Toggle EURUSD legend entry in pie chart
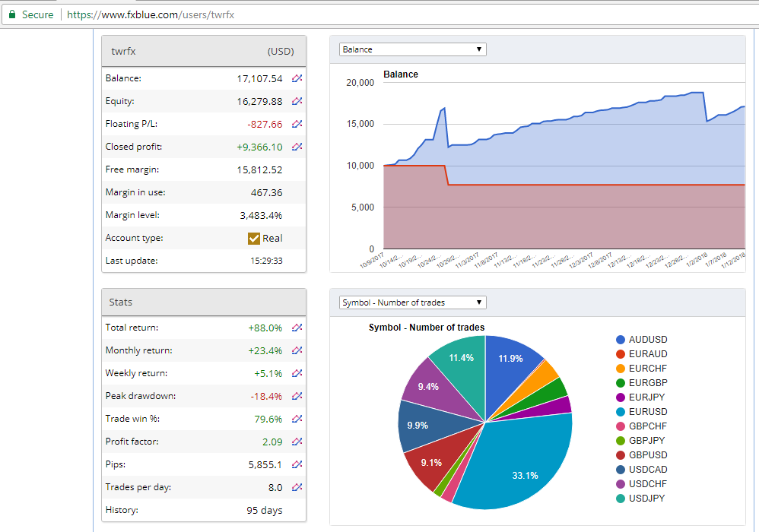Screen dimensions: 759x532 (641, 412)
